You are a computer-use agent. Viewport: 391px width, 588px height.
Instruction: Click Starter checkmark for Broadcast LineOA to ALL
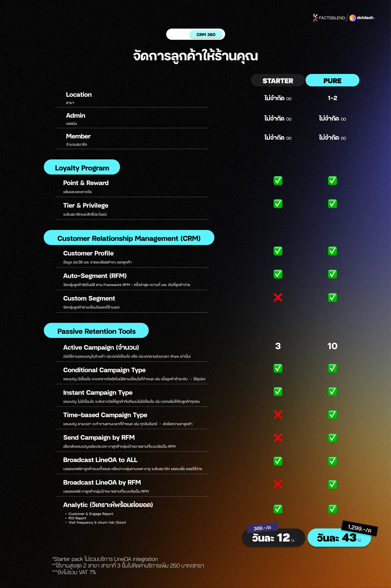[278, 461]
